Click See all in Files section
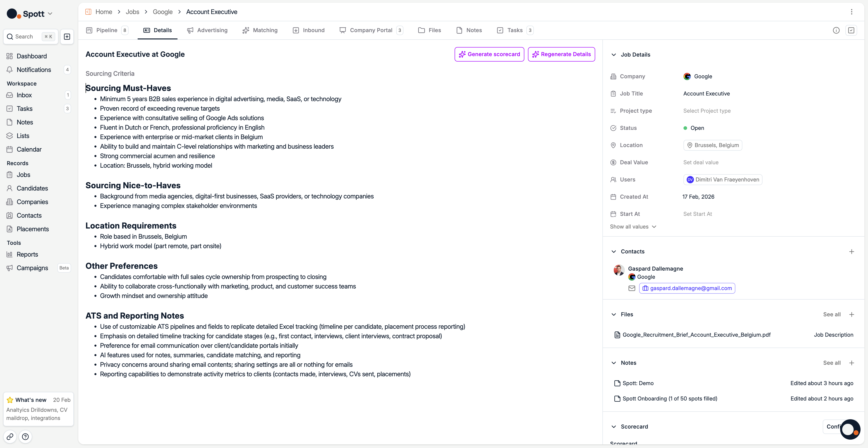Image resolution: width=868 pixels, height=448 pixels. (832, 314)
